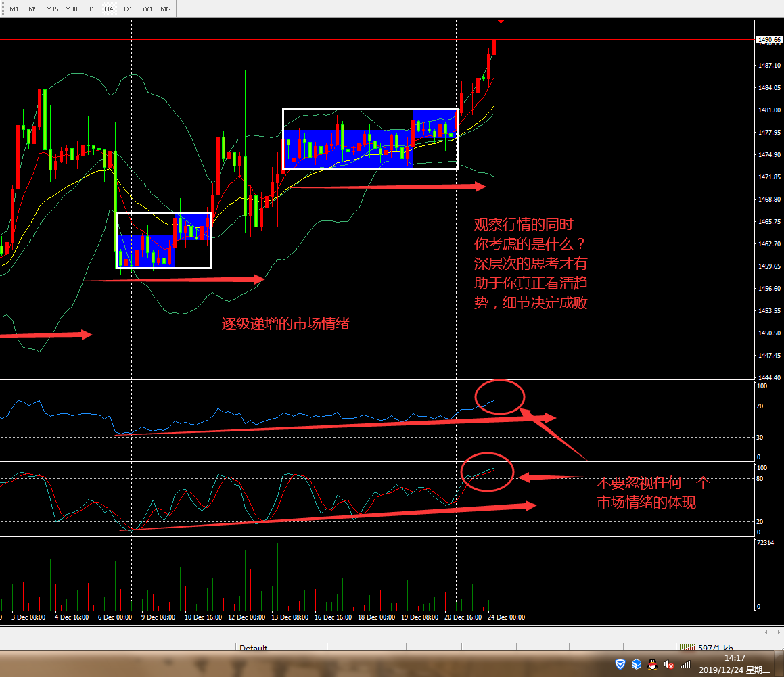Click the 12 Dec 00:00 time axis label
This screenshot has width=784, height=677.
(246, 617)
